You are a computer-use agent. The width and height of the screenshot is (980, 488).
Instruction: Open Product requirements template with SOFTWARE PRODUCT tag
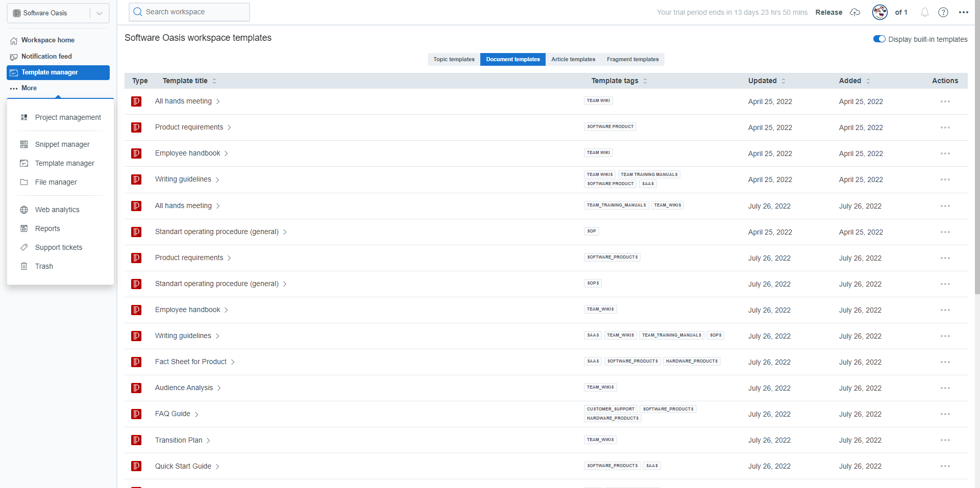(x=189, y=127)
